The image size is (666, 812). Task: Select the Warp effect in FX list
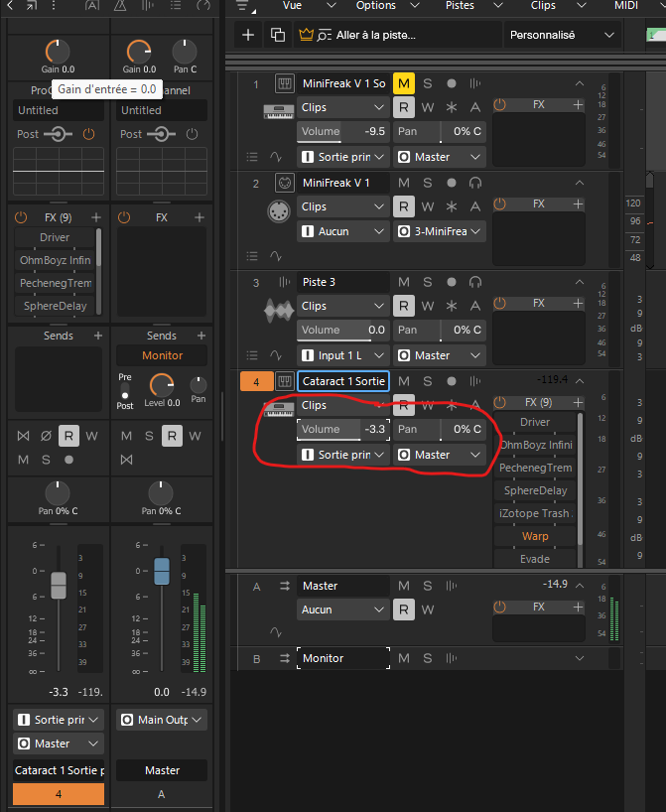click(x=535, y=536)
